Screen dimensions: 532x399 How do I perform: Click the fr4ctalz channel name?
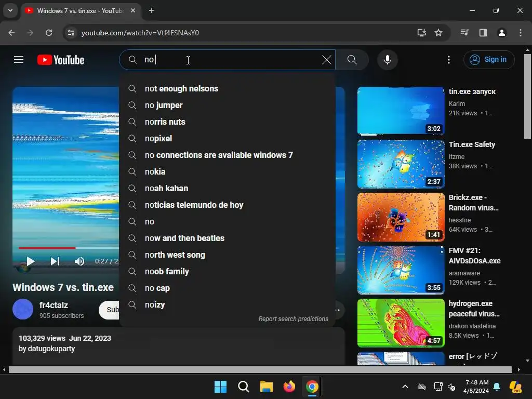coord(54,305)
